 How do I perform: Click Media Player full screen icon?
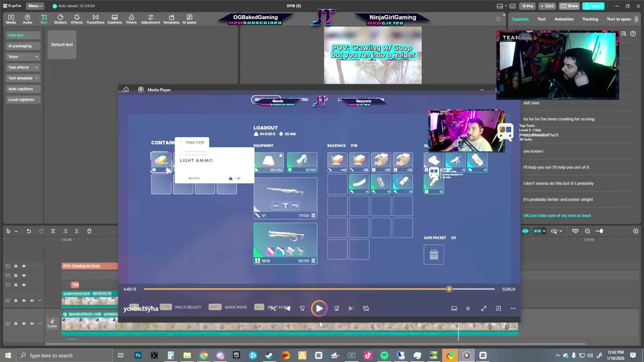[x=484, y=308]
